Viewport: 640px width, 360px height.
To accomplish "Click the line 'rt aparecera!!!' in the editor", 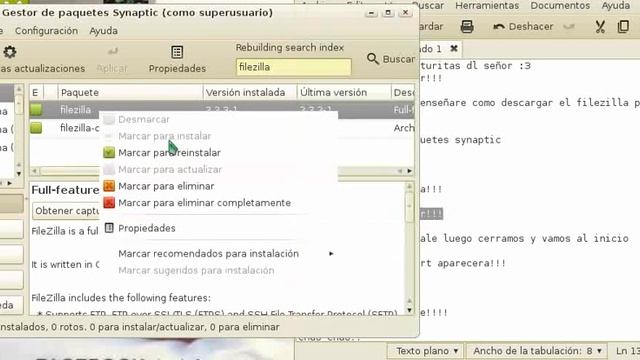I will coord(463,263).
